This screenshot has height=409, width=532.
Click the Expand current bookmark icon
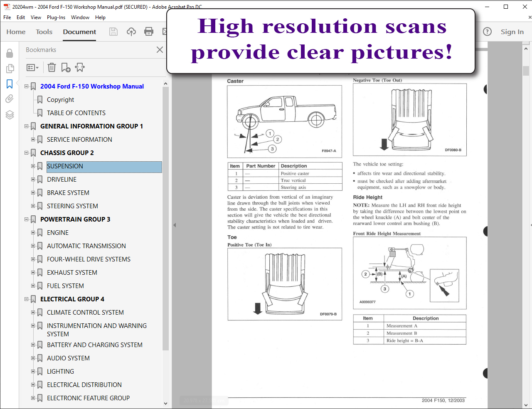click(x=80, y=67)
